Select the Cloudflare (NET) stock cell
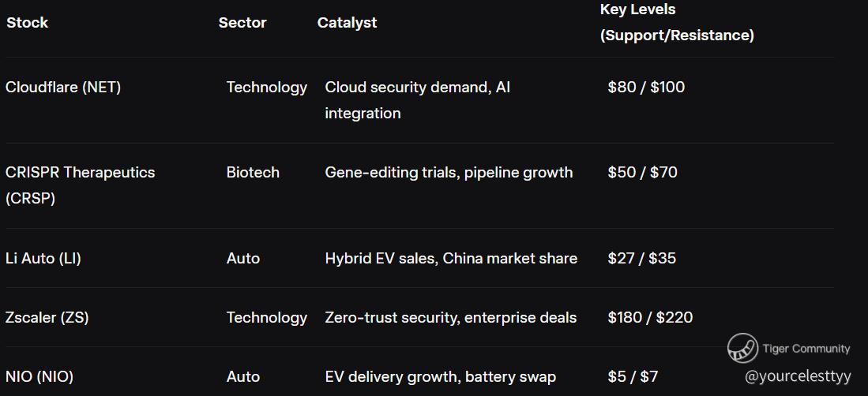 (x=63, y=88)
